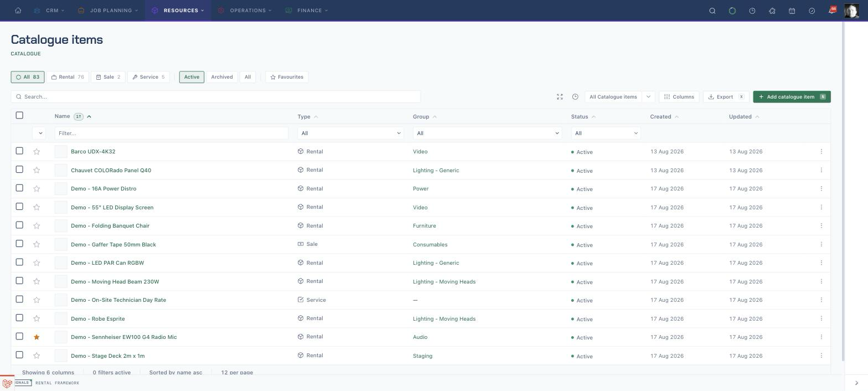Open the clock timer icon in top bar

point(752,11)
